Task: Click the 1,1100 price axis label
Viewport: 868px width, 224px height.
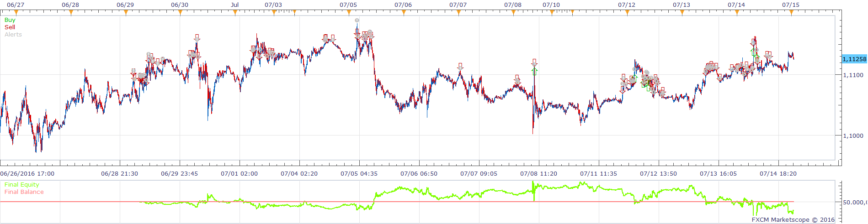Action: (x=853, y=75)
